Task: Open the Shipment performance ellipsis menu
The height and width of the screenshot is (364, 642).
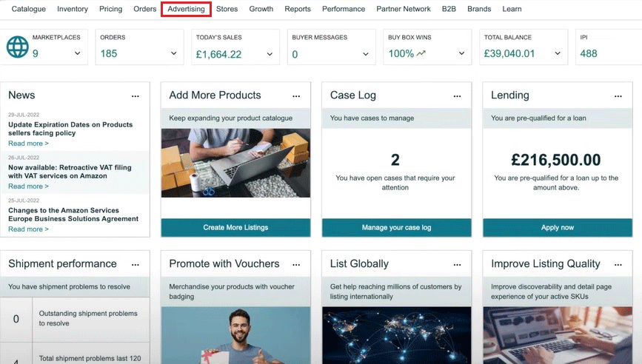Action: point(135,265)
